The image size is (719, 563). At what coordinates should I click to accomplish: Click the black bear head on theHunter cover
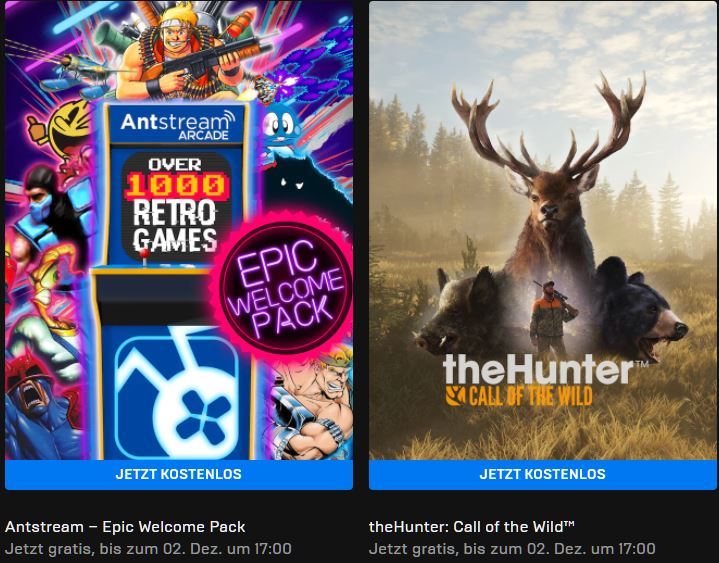coord(640,309)
